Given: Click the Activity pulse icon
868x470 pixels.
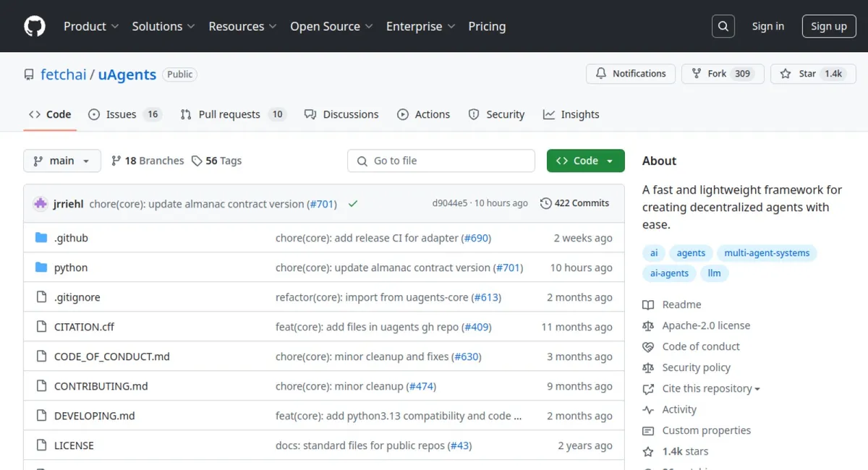Looking at the screenshot, I should [648, 409].
